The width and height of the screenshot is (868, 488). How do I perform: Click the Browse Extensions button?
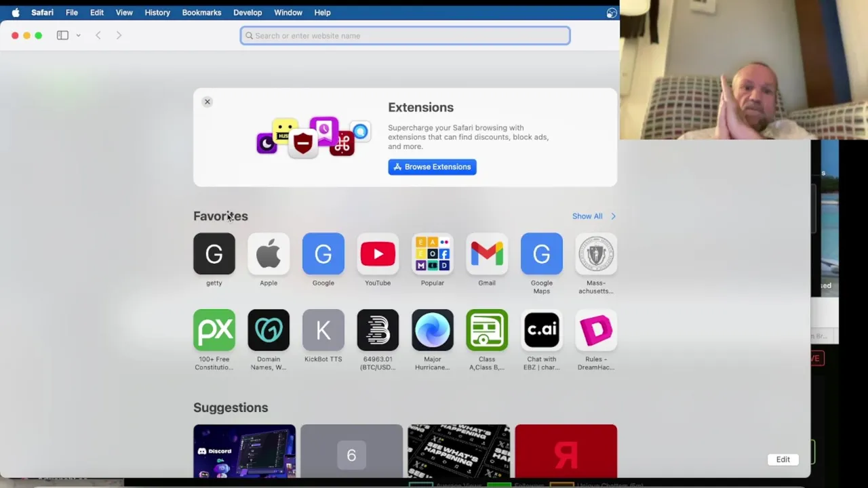click(x=432, y=167)
